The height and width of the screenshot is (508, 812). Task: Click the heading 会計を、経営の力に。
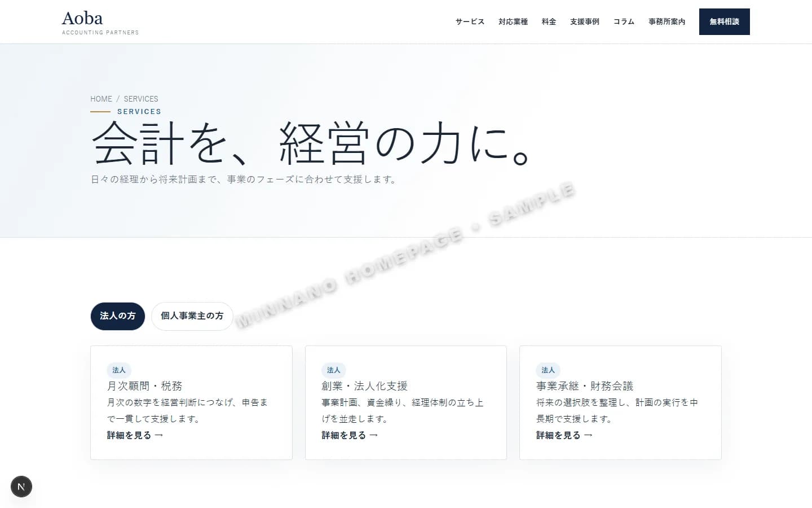pyautogui.click(x=311, y=143)
